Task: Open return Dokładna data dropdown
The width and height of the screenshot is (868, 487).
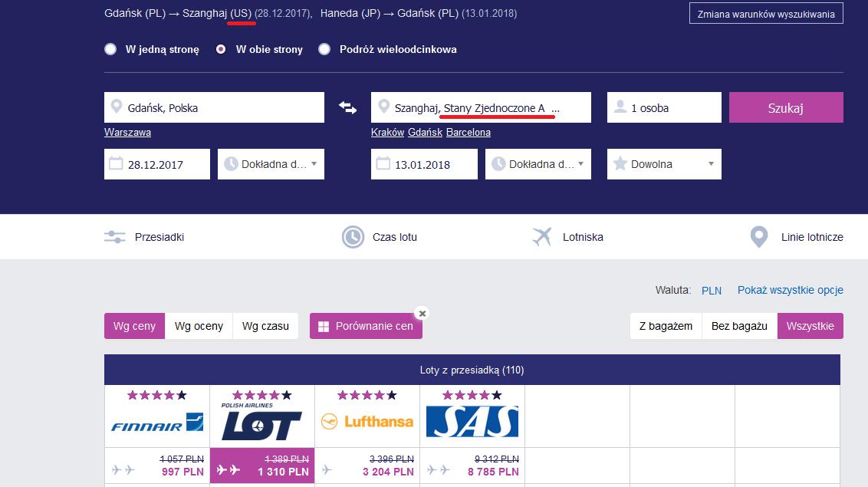Action: [538, 164]
